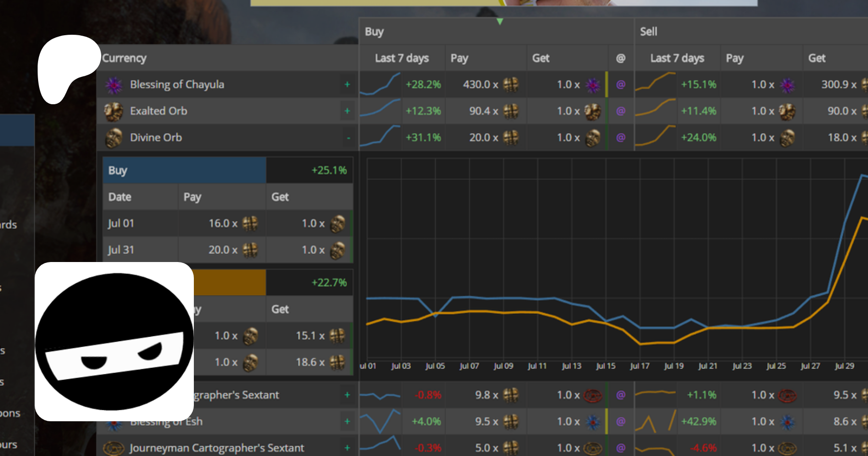Open trade link @ for Exalted Orb

621,111
